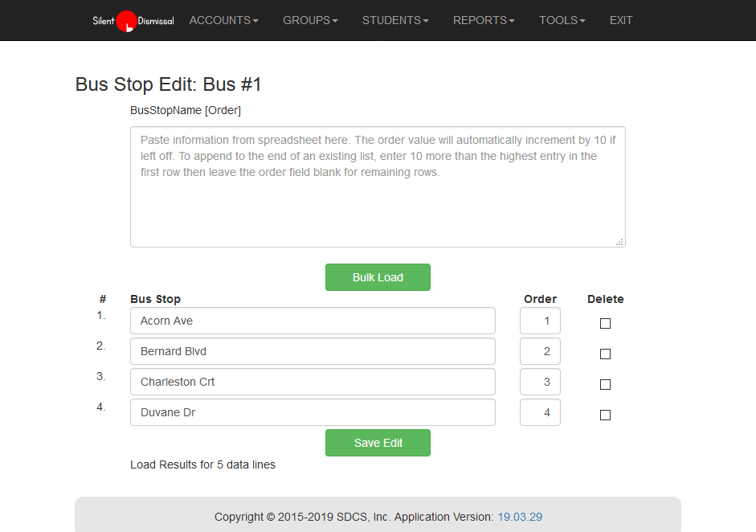Open the TOOLS menu
The width and height of the screenshot is (756, 532).
[x=562, y=20]
